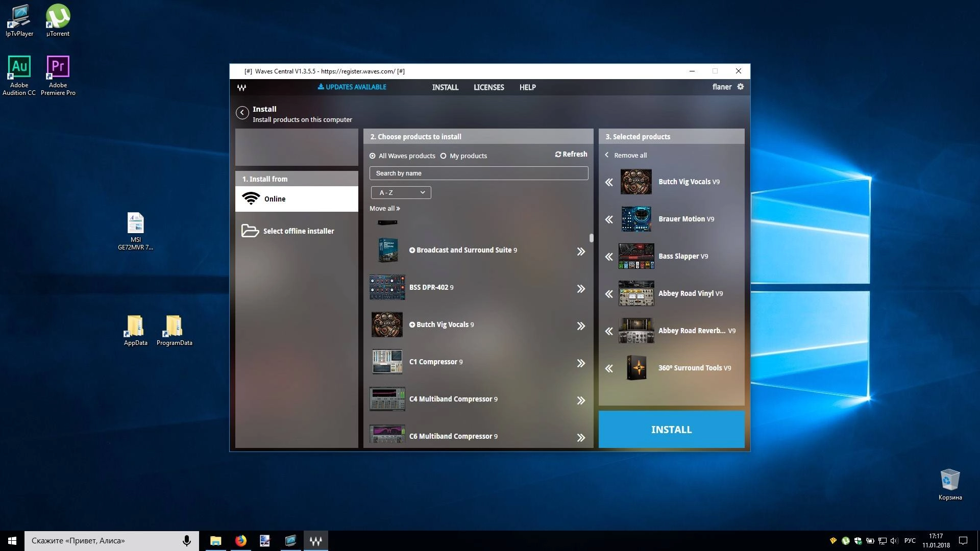Click Remove all selected products
This screenshot has width=980, height=551.
click(626, 155)
